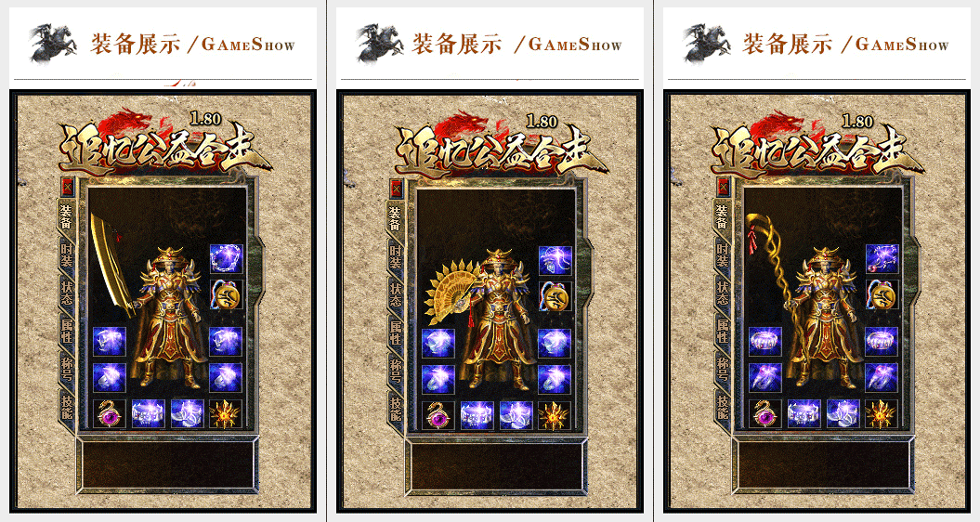Click the purple gem snake charm in the left panel
The width and height of the screenshot is (980, 522).
110,413
